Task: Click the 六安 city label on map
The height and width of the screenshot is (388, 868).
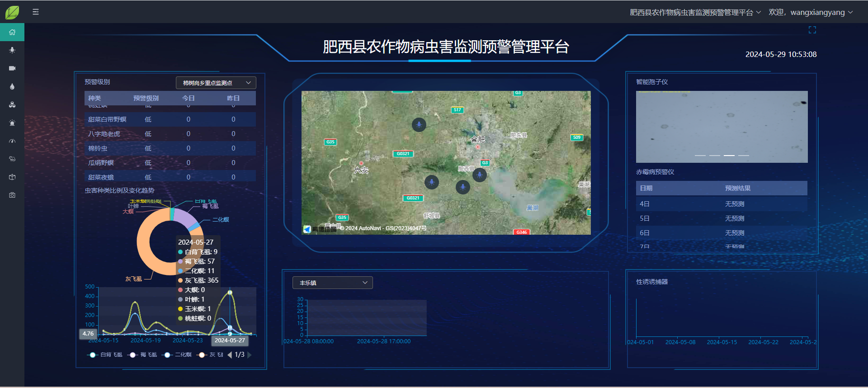Action: click(x=361, y=170)
